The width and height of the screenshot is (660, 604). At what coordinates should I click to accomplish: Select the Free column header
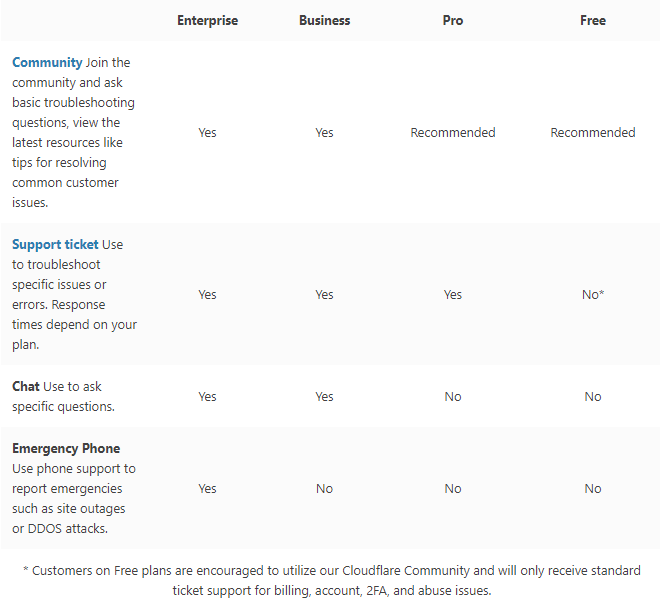click(x=593, y=21)
